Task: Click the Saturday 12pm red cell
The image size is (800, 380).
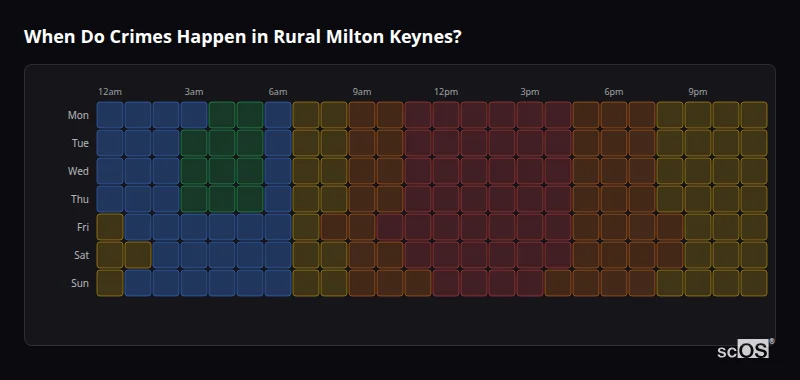Action: pos(446,255)
